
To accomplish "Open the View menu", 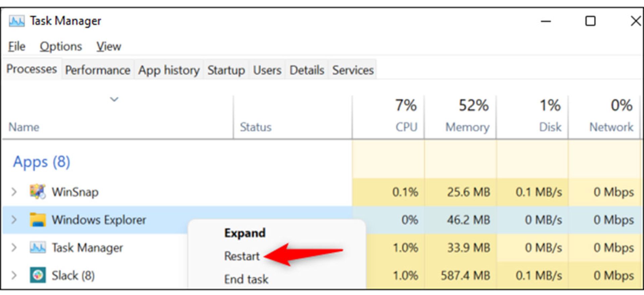I will 109,46.
